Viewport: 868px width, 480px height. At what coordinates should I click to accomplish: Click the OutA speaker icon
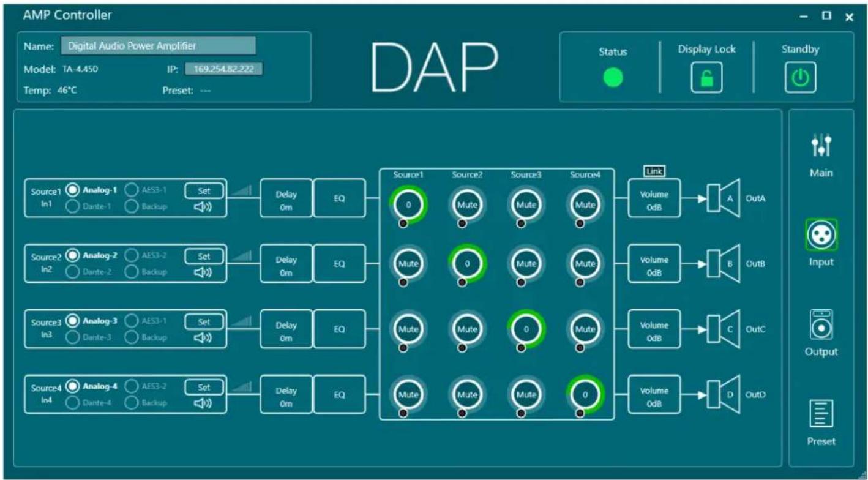point(724,198)
